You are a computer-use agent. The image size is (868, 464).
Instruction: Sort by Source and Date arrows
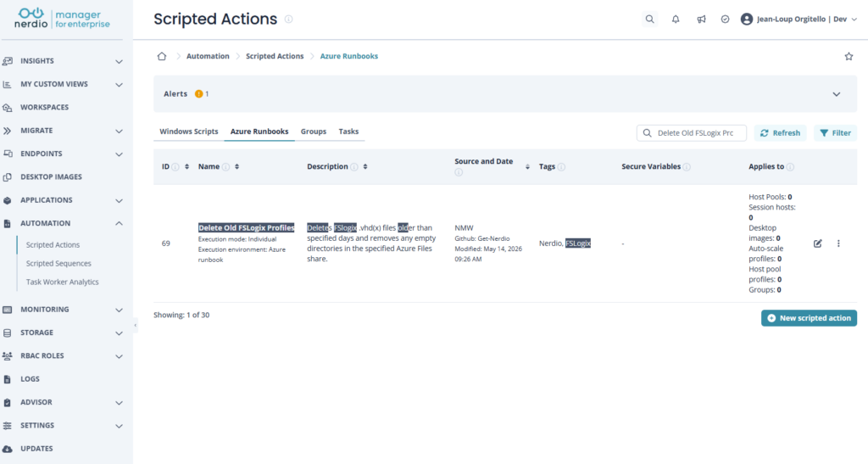527,166
